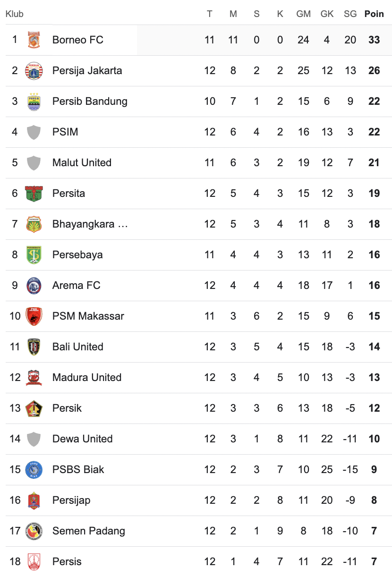Open the PSIM team name link
392x576 pixels.
(65, 132)
